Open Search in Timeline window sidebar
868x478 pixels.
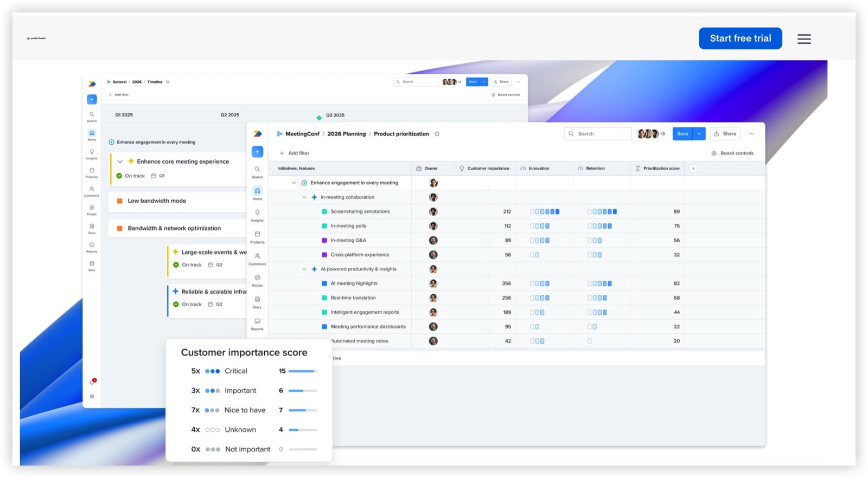(x=92, y=117)
